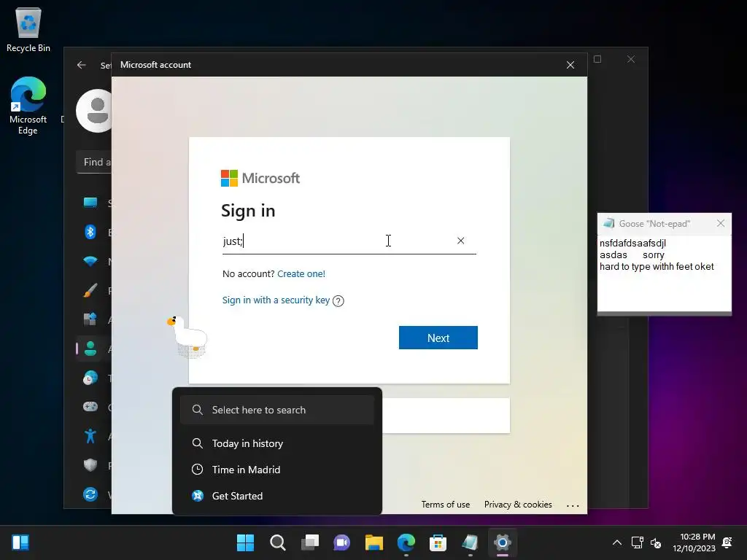Image resolution: width=747 pixels, height=560 pixels.
Task: Select the Time & language clock icon
Action: click(x=90, y=378)
